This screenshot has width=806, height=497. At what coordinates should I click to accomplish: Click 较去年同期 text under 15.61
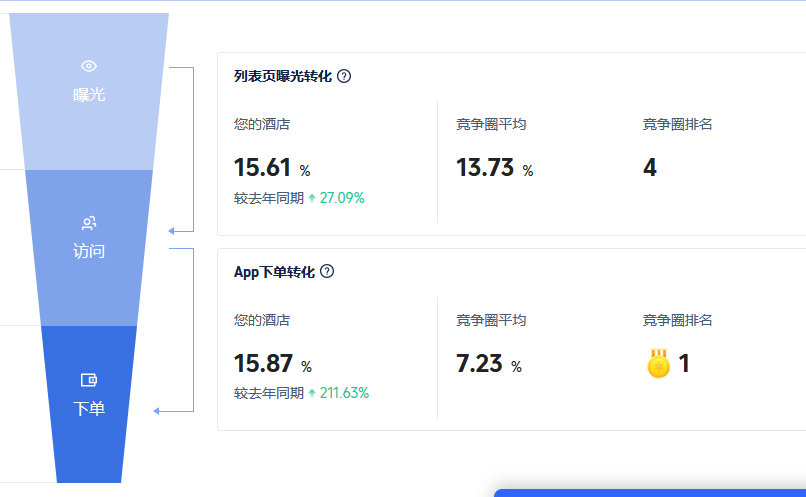click(x=269, y=198)
